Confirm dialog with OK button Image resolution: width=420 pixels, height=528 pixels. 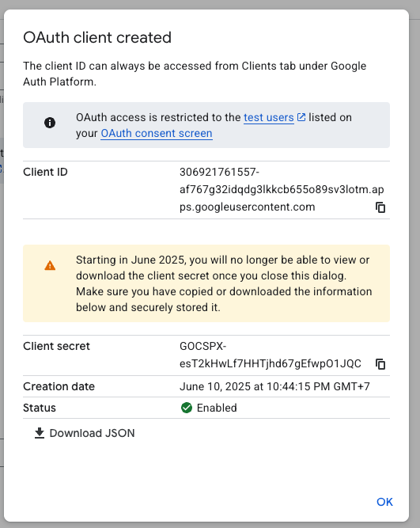pyautogui.click(x=384, y=502)
